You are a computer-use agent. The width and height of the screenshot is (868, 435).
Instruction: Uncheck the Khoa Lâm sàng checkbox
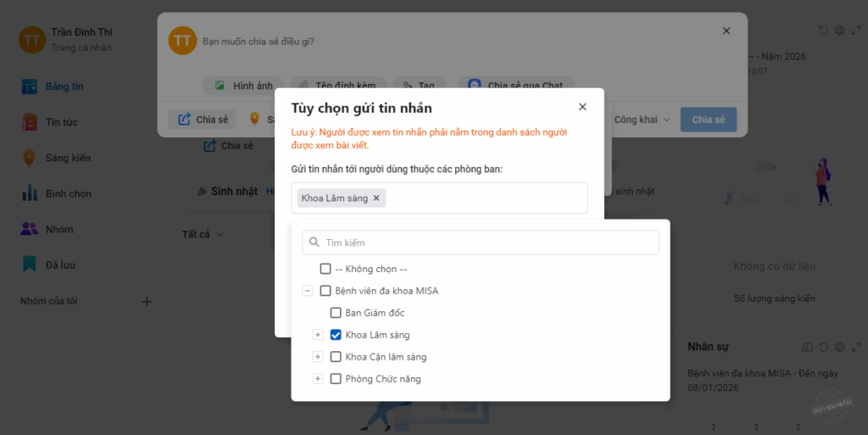click(x=336, y=335)
